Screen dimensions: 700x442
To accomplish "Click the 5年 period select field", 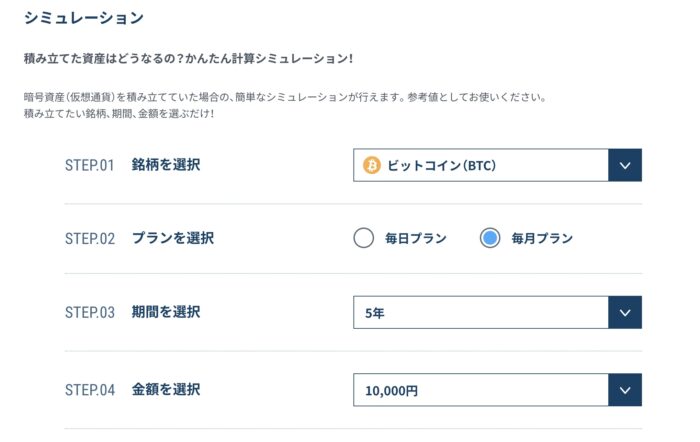I will (497, 312).
